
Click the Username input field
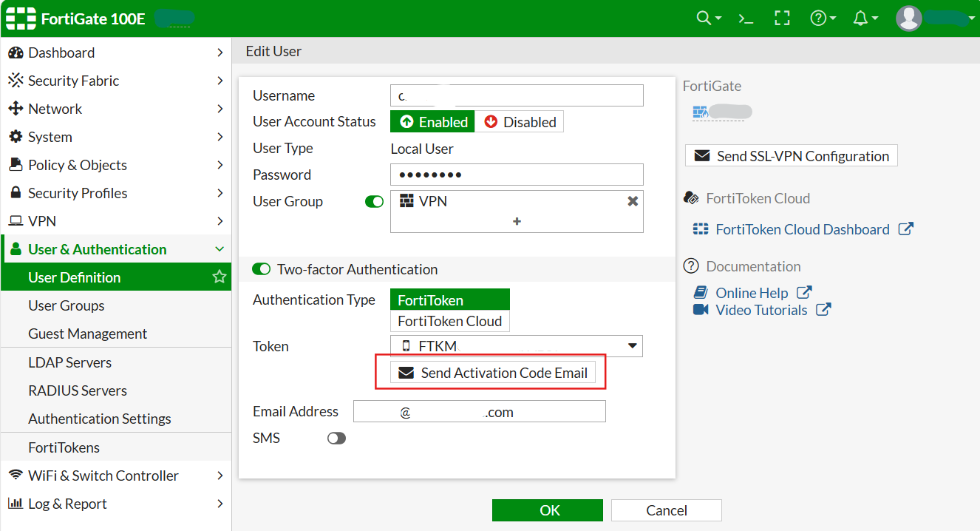(517, 95)
